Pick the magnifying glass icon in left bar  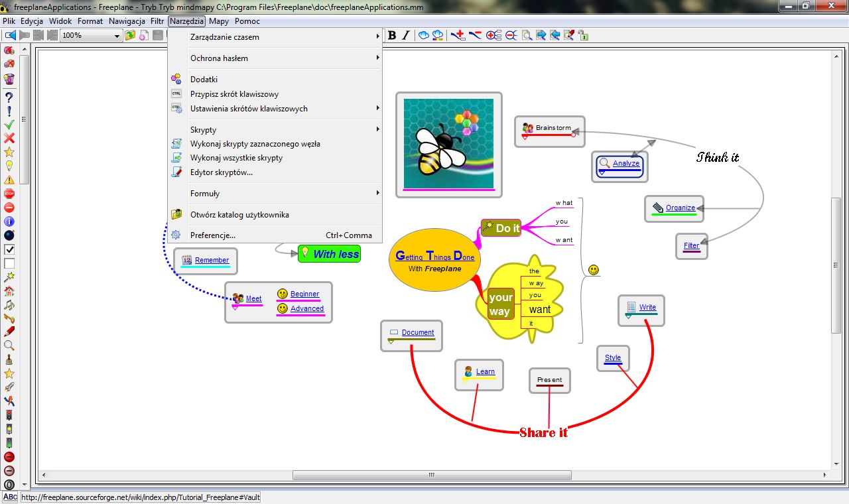pyautogui.click(x=9, y=346)
